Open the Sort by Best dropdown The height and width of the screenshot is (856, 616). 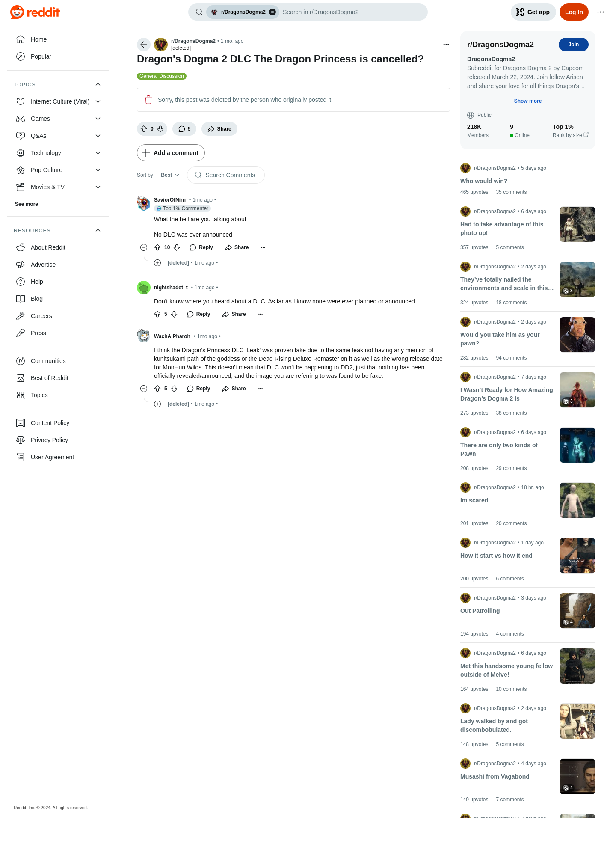[170, 175]
